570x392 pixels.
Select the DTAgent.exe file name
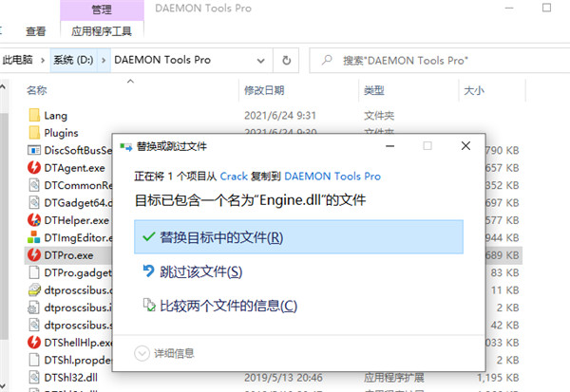[x=74, y=168]
